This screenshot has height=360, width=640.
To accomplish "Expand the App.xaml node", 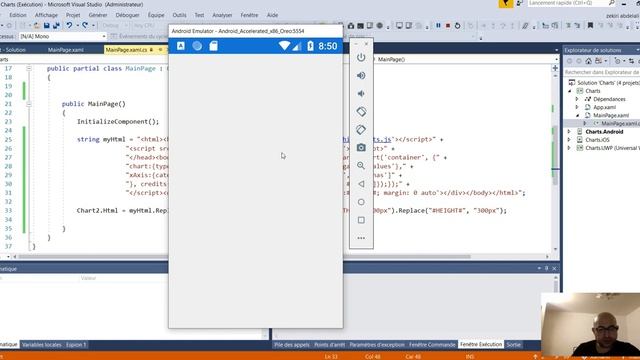I will pos(577,107).
